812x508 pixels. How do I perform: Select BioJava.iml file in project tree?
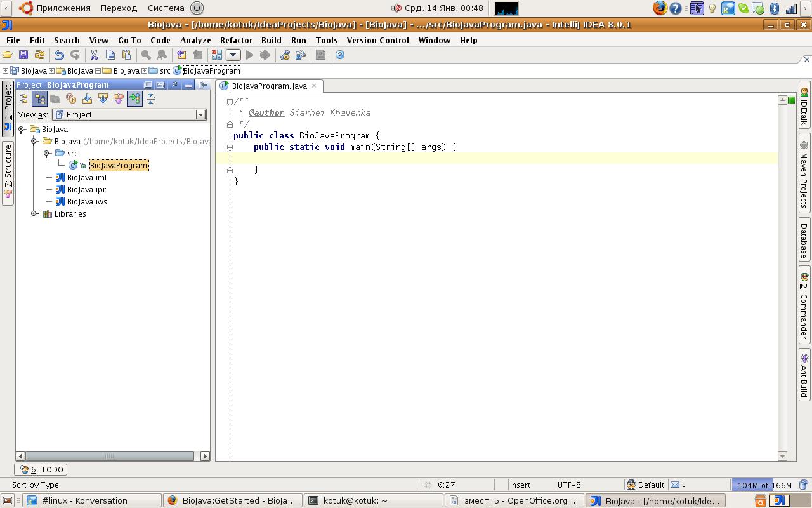(86, 178)
